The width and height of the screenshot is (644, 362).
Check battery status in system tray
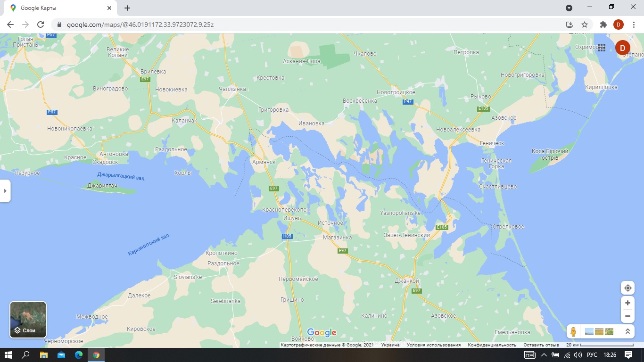[x=555, y=355]
